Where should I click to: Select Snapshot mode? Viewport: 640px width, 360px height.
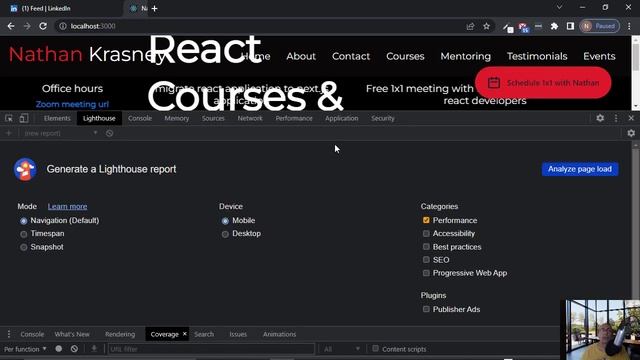click(24, 247)
